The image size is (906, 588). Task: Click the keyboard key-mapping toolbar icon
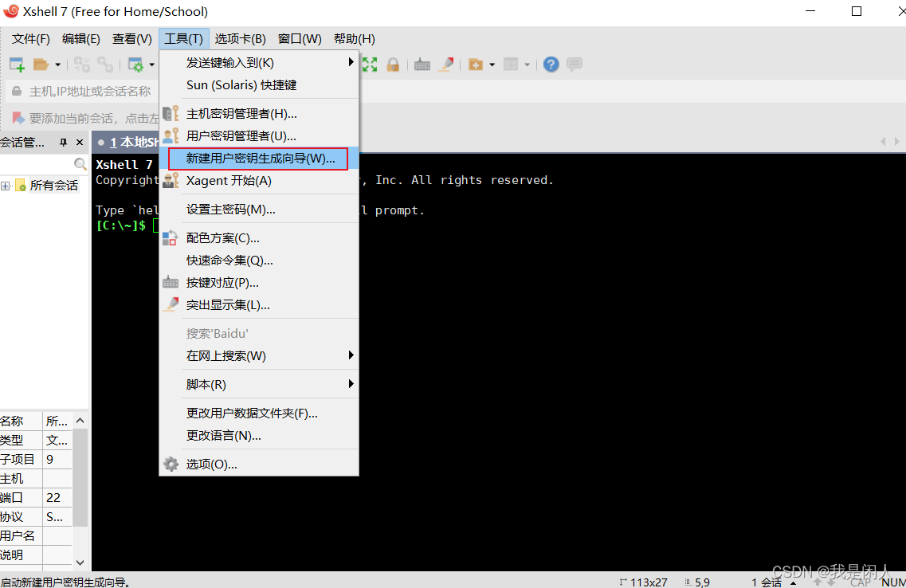[422, 65]
